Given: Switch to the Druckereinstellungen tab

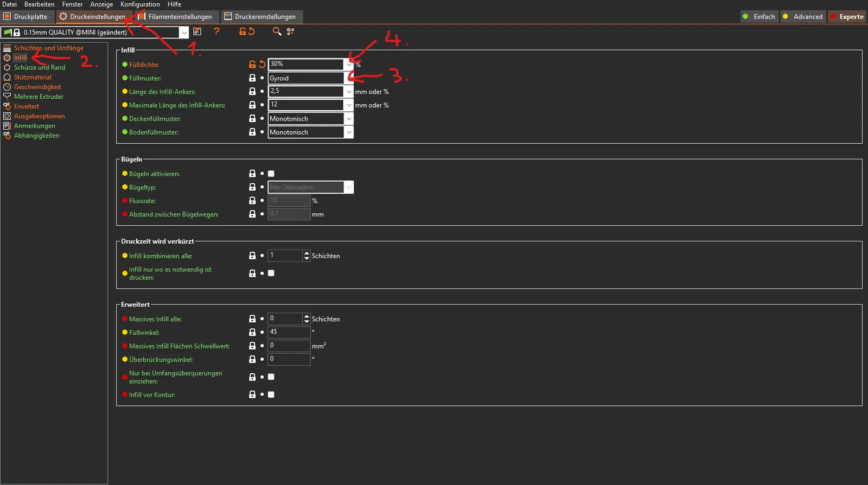Looking at the screenshot, I should tap(262, 17).
